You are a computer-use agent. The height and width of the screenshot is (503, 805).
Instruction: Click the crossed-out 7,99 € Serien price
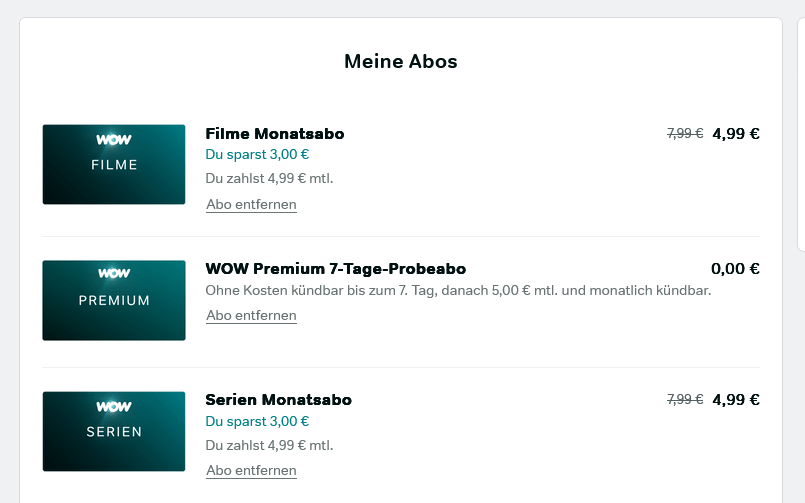click(x=685, y=399)
